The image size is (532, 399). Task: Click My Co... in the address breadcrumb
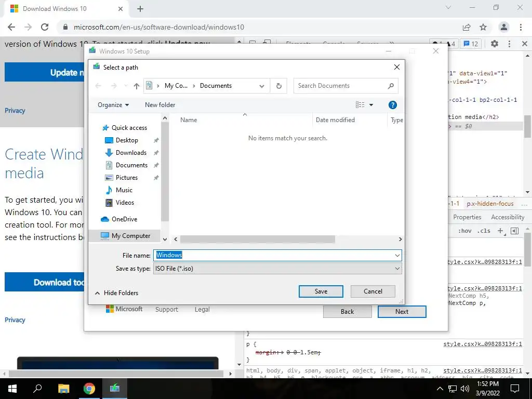(176, 86)
